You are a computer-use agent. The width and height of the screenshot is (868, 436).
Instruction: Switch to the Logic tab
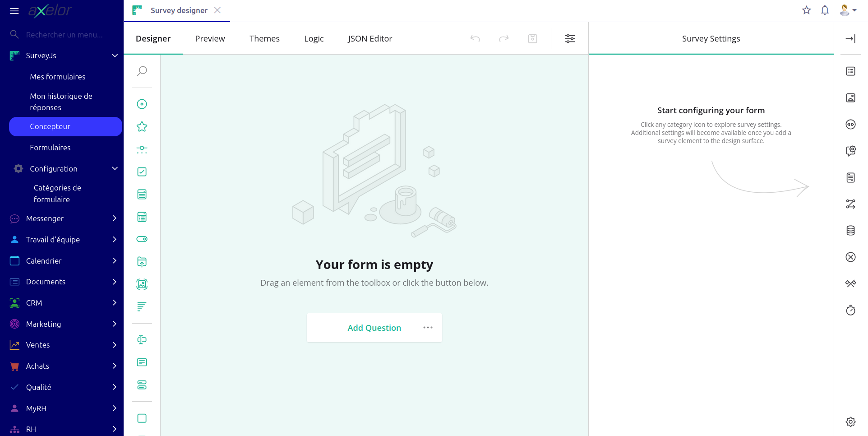click(x=314, y=39)
